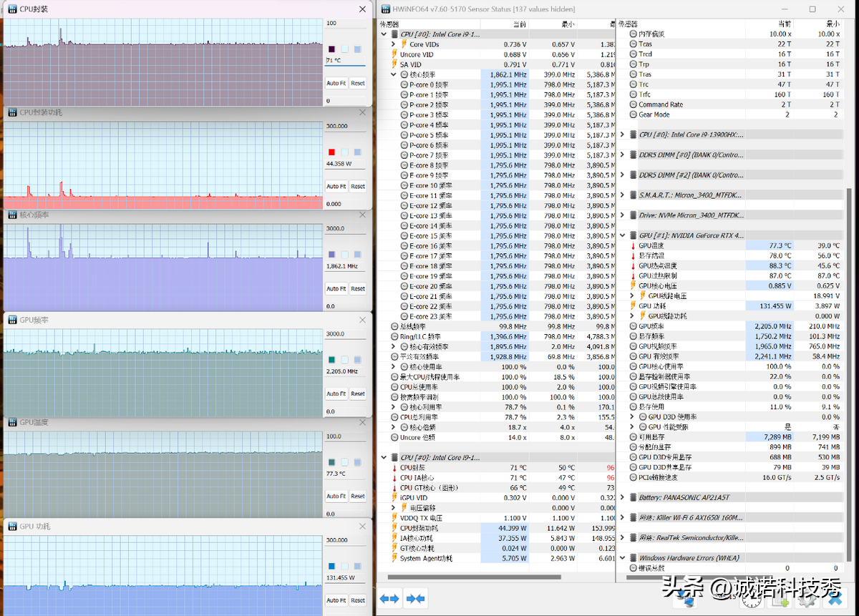Screen dimensions: 859x616
Task: Click the thermometer icon beside CPU IA核心
Action: click(x=394, y=477)
